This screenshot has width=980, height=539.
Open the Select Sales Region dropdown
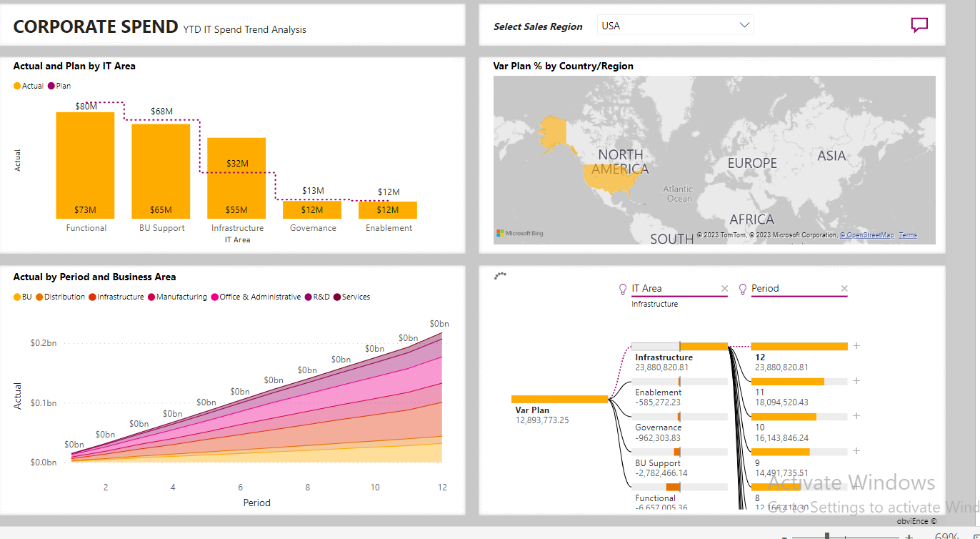point(675,26)
